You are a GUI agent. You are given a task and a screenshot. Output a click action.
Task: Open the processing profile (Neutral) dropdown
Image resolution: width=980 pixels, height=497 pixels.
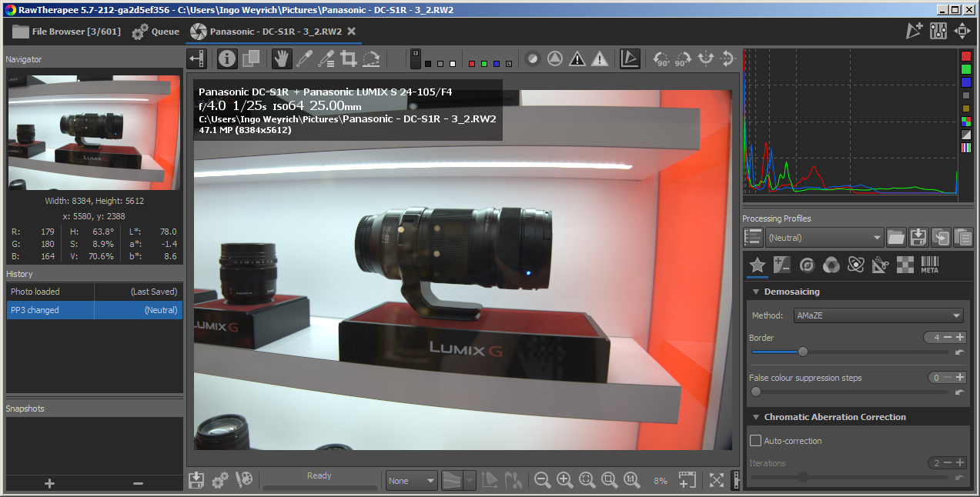tap(824, 238)
